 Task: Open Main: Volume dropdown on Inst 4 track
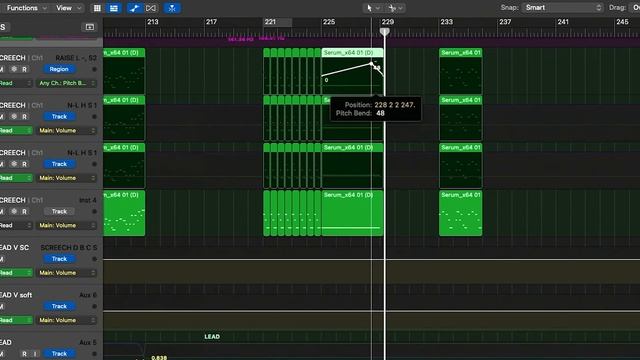[67, 225]
